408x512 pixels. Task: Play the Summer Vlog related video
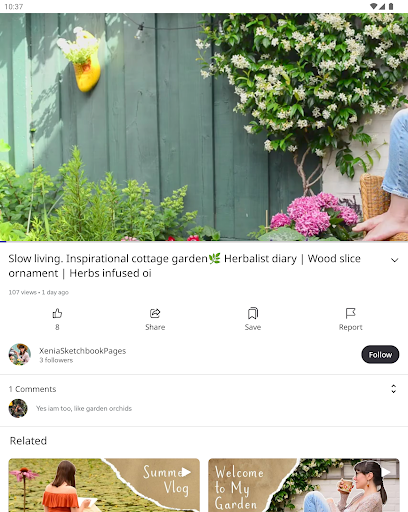(x=104, y=485)
